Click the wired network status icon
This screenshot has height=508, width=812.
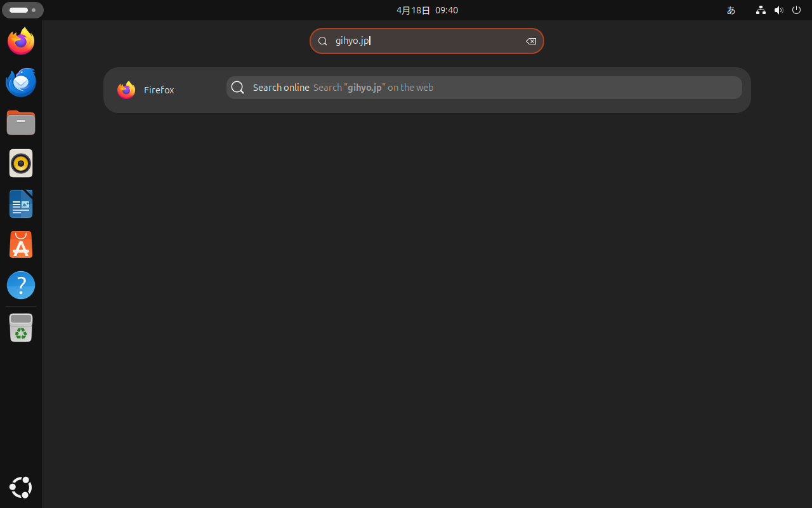click(761, 10)
